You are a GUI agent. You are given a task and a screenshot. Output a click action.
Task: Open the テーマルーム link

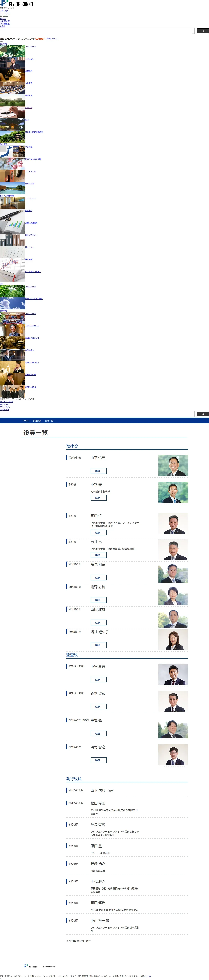pos(30,171)
